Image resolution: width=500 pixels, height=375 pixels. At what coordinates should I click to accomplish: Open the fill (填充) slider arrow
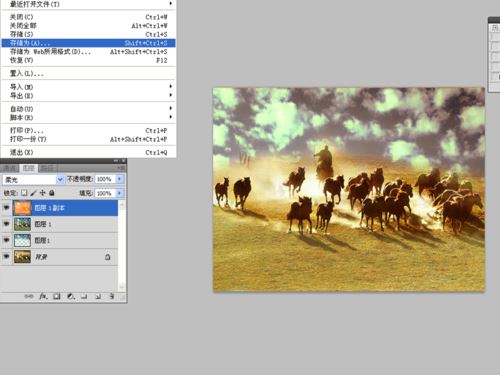(119, 193)
